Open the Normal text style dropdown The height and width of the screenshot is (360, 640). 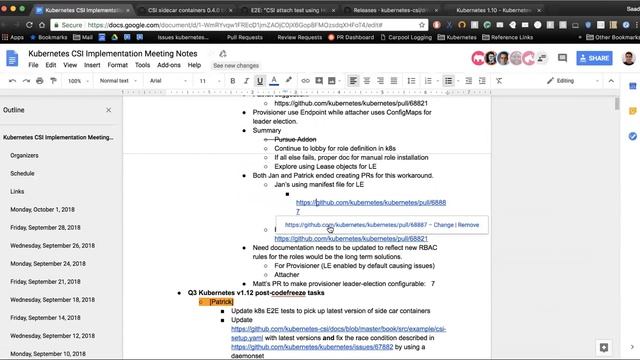point(118,81)
